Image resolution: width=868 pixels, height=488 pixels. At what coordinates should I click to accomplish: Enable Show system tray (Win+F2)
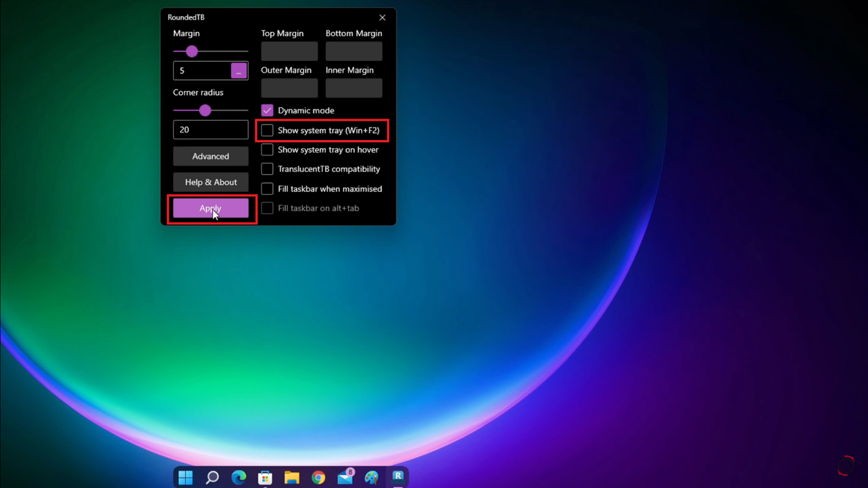pos(267,130)
